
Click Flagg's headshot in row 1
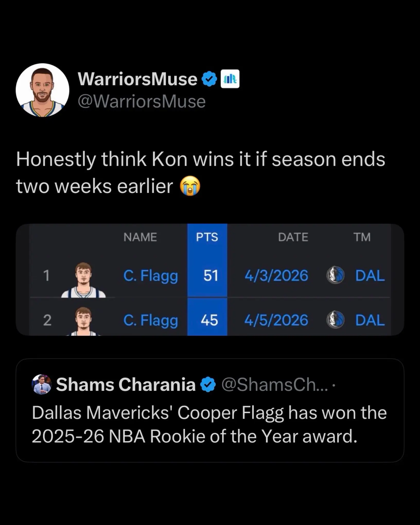[x=83, y=280]
